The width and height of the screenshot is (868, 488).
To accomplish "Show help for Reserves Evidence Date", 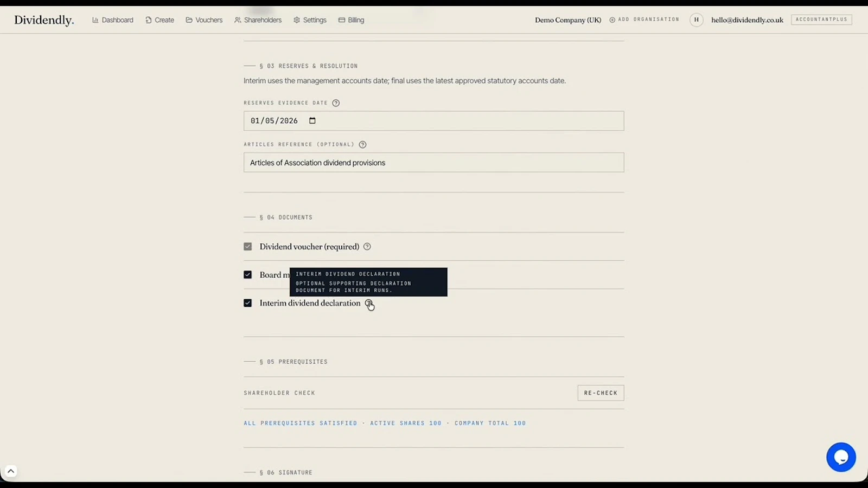I will click(336, 103).
